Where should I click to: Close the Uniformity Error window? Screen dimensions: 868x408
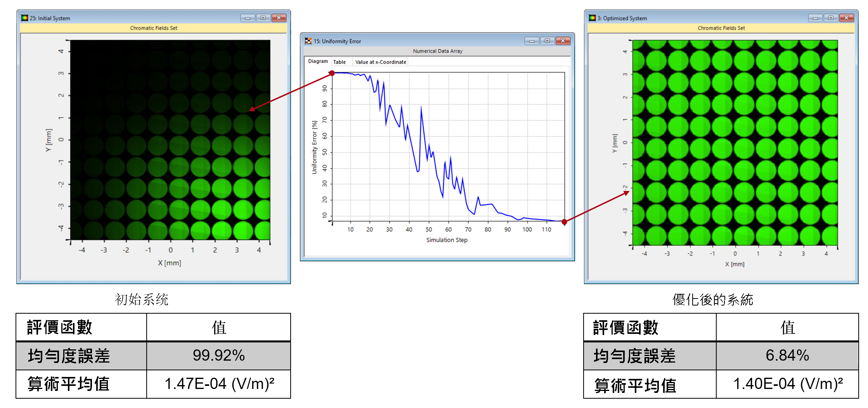pos(563,41)
